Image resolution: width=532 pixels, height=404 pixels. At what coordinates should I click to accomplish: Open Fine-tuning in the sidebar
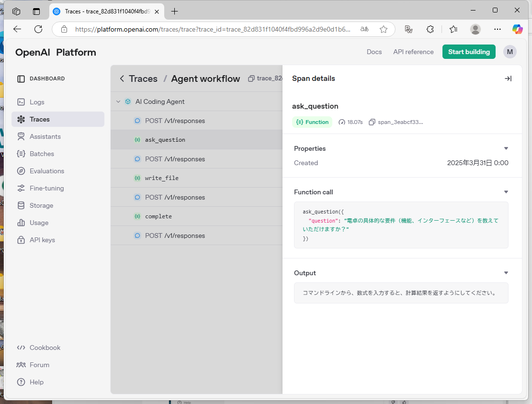pos(57,188)
